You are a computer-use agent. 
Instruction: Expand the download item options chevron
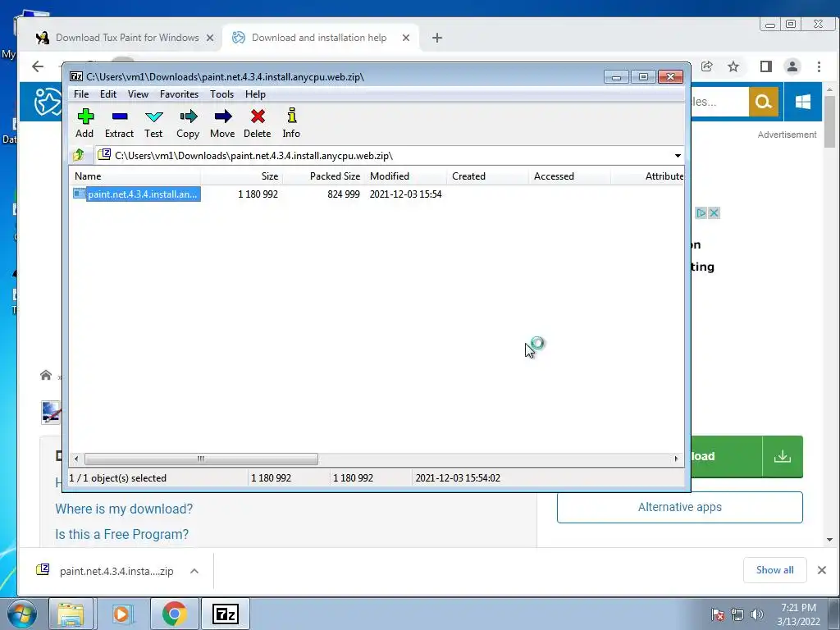coord(194,571)
